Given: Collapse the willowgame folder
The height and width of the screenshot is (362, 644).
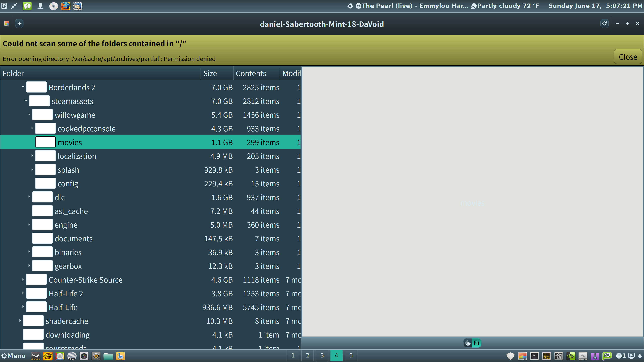Looking at the screenshot, I should tap(29, 115).
